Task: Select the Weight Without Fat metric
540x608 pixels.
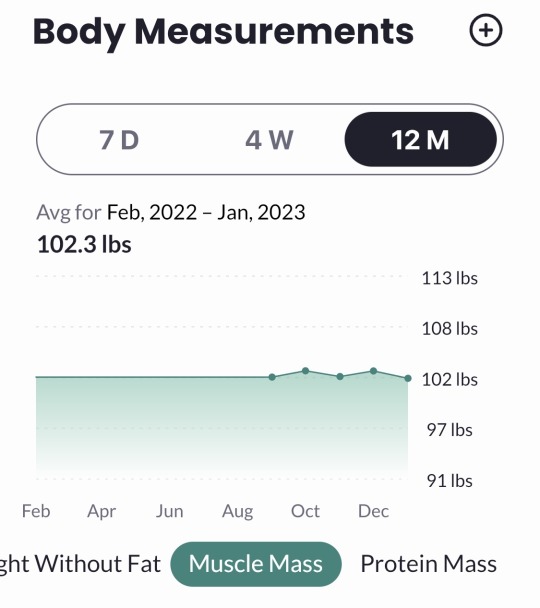Action: point(79,564)
